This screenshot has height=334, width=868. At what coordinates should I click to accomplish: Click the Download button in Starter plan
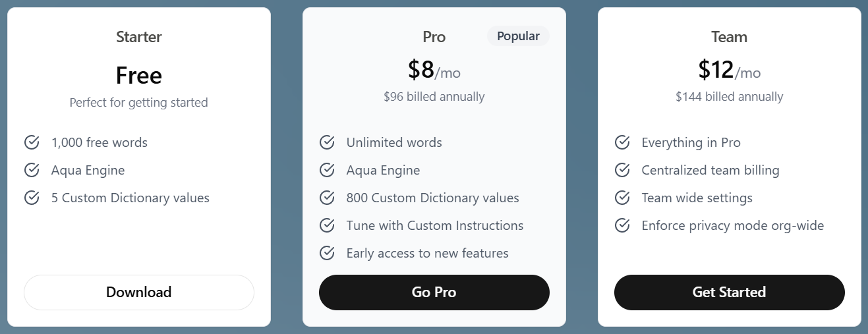[x=139, y=292]
